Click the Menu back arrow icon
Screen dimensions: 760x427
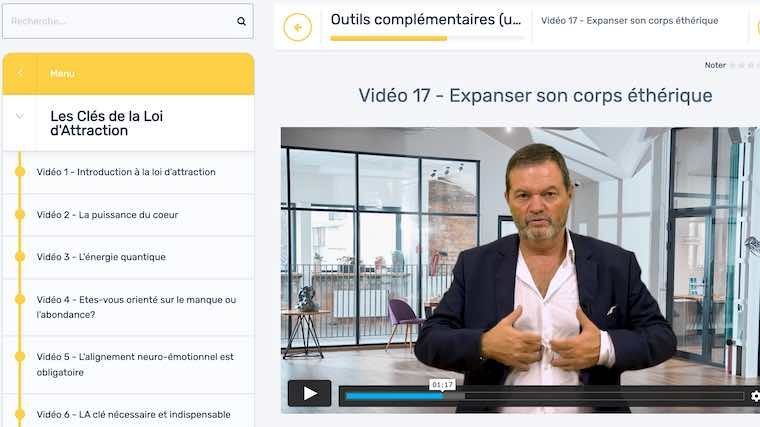pos(20,74)
